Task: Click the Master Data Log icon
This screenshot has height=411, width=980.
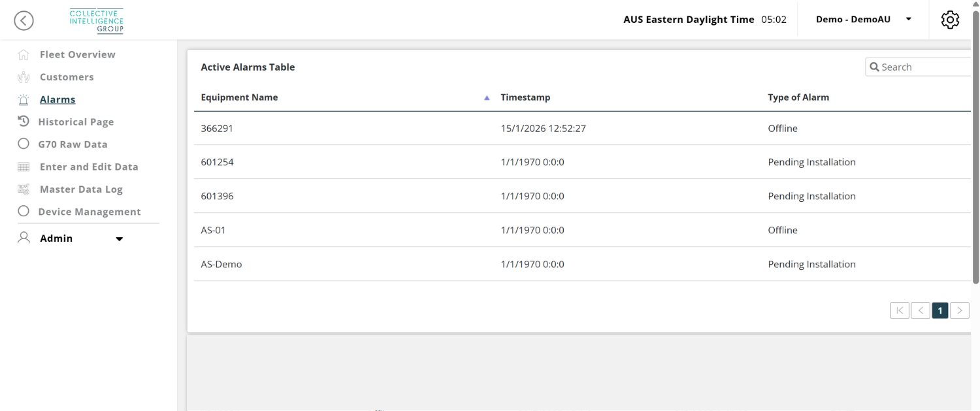Action: pos(24,189)
